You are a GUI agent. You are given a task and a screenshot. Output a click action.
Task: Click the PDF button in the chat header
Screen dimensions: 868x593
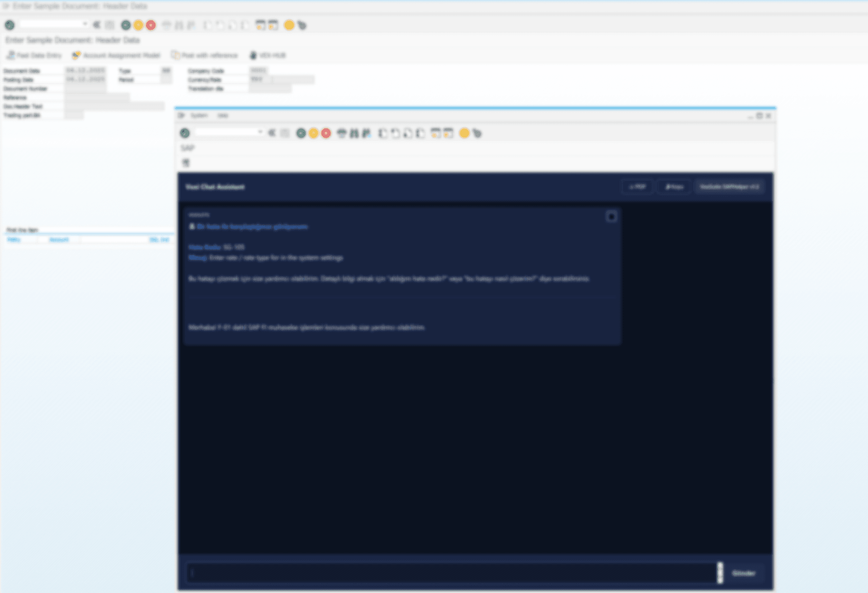(637, 187)
